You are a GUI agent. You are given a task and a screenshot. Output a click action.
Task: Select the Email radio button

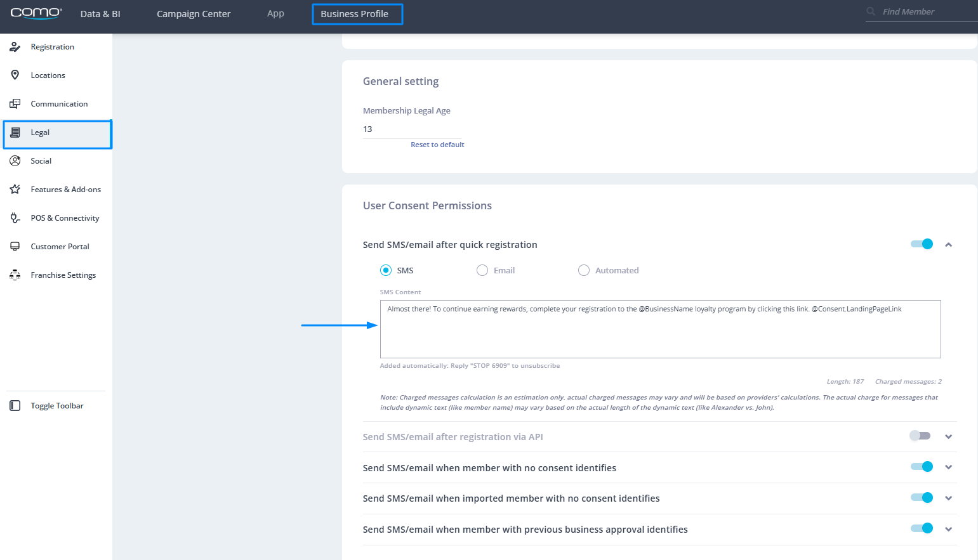click(x=482, y=270)
